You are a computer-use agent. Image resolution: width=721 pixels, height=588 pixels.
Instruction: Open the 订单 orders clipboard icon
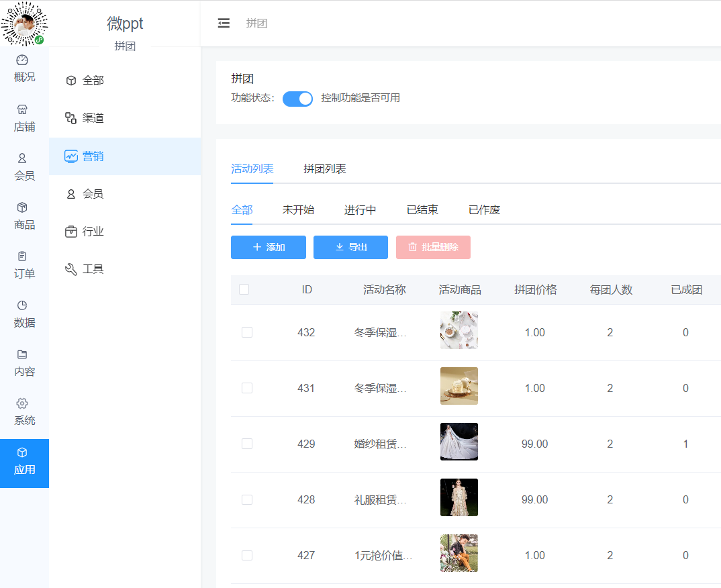22,256
